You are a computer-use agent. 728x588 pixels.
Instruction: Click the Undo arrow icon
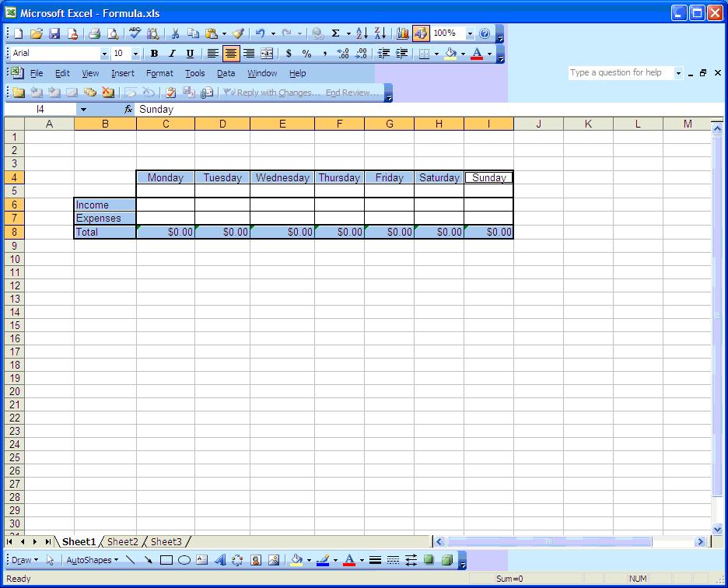[261, 33]
